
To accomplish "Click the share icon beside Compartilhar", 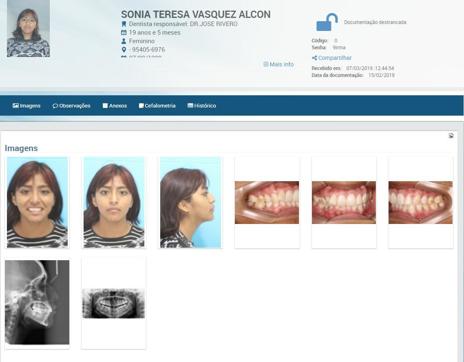I will (314, 58).
